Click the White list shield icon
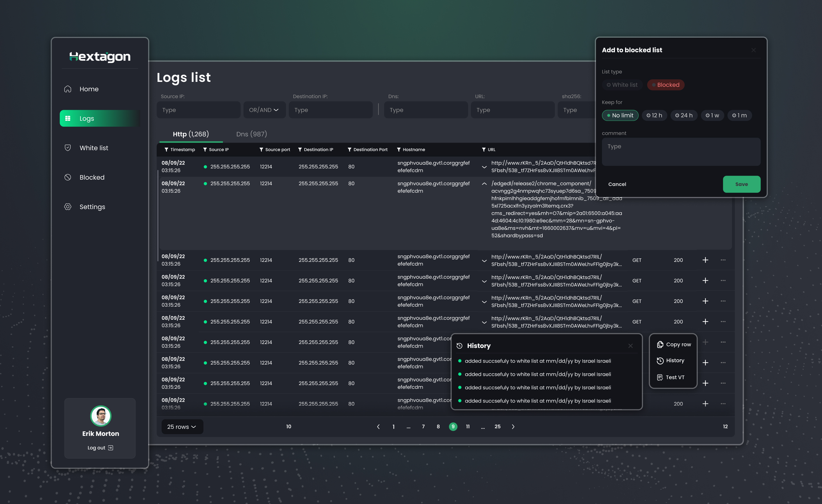 pos(68,148)
